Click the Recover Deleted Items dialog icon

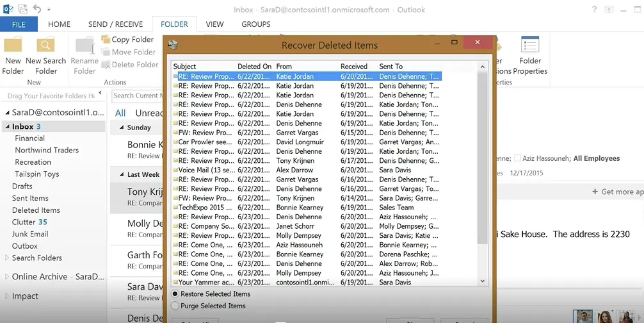point(173,44)
